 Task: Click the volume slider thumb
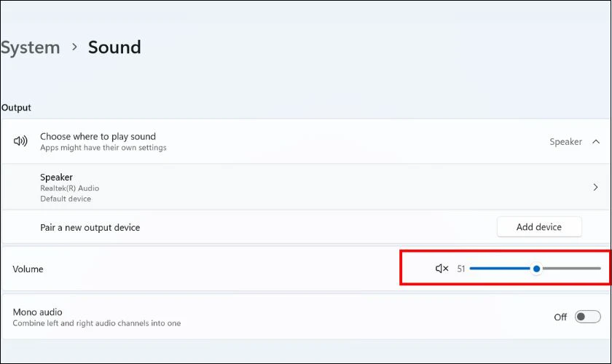point(537,269)
